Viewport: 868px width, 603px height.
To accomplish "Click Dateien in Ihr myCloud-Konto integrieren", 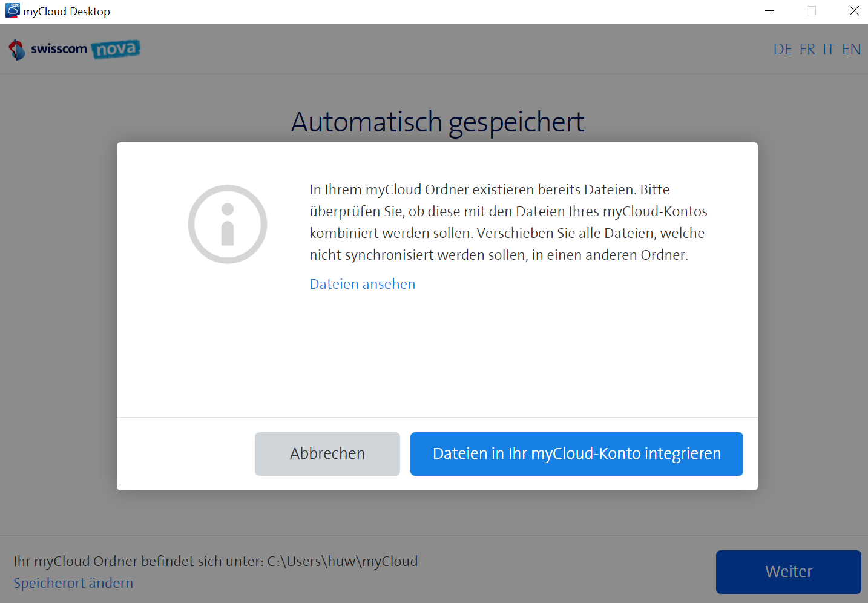I will 576,453.
